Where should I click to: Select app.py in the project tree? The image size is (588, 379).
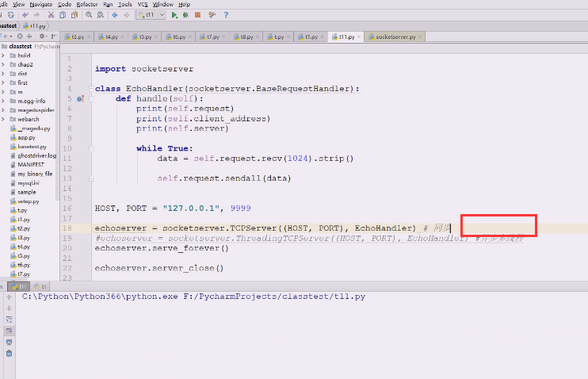point(26,137)
